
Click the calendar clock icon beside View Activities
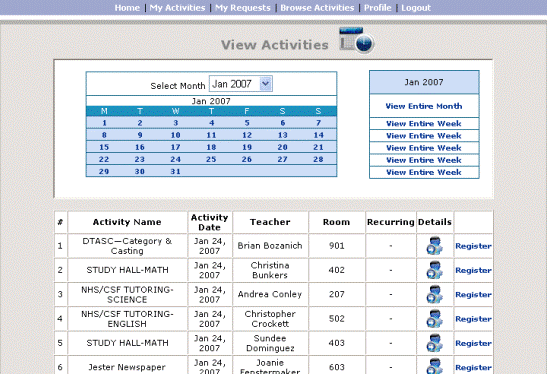357,40
